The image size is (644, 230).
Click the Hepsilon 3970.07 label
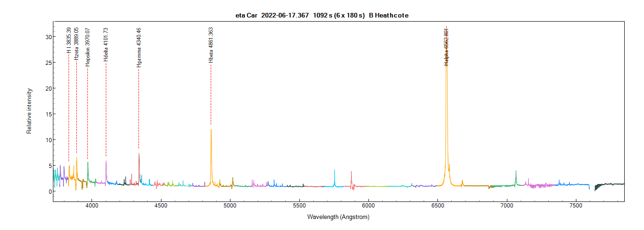click(x=87, y=47)
